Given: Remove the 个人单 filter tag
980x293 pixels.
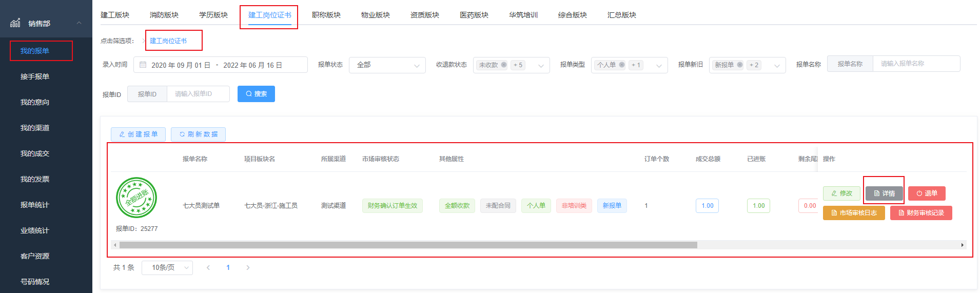Looking at the screenshot, I should point(622,65).
